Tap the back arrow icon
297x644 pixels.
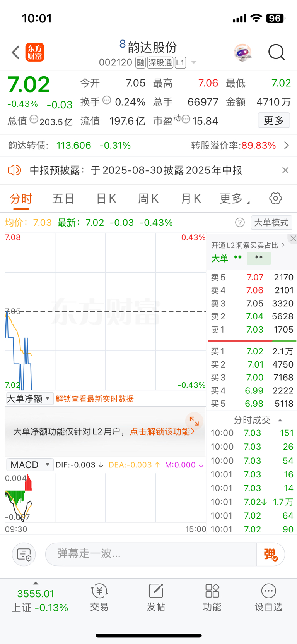[16, 53]
